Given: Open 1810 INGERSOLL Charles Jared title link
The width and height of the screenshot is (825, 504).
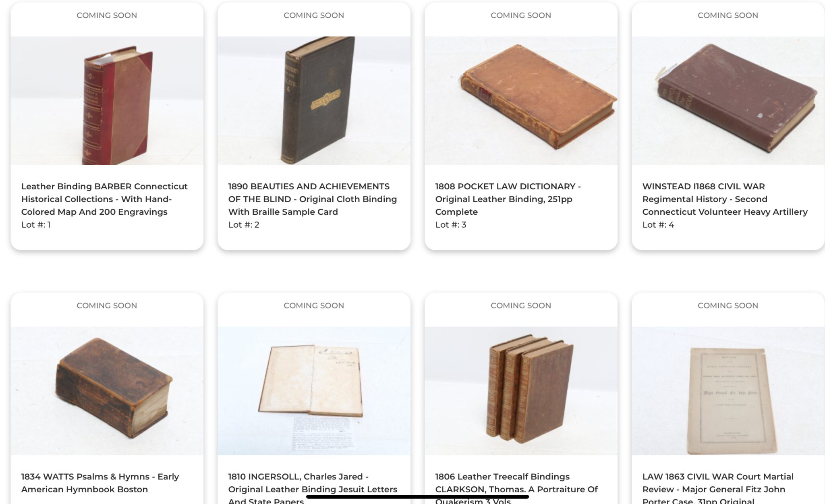Looking at the screenshot, I should point(313,488).
